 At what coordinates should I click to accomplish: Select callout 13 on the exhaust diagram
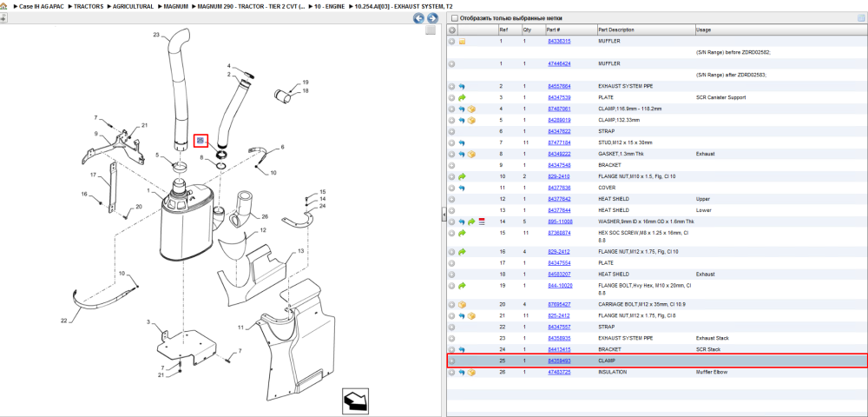(300, 251)
